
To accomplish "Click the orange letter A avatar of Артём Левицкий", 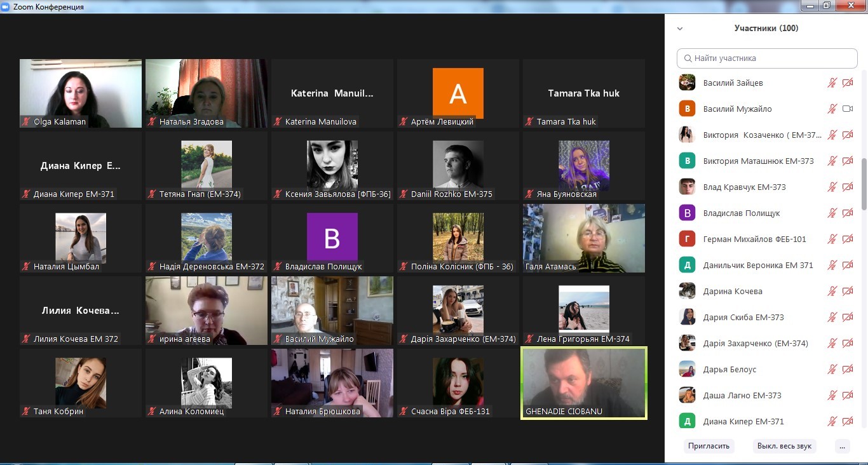I will click(458, 93).
